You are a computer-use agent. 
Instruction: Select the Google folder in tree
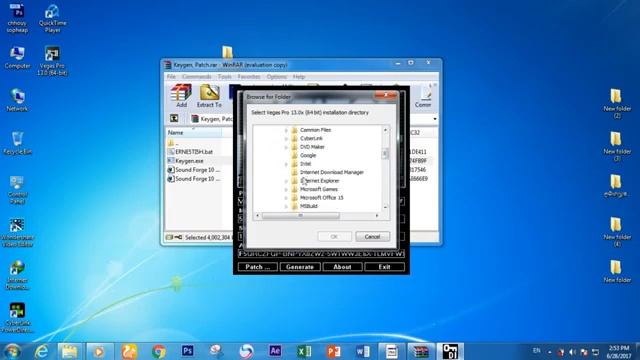[308, 156]
